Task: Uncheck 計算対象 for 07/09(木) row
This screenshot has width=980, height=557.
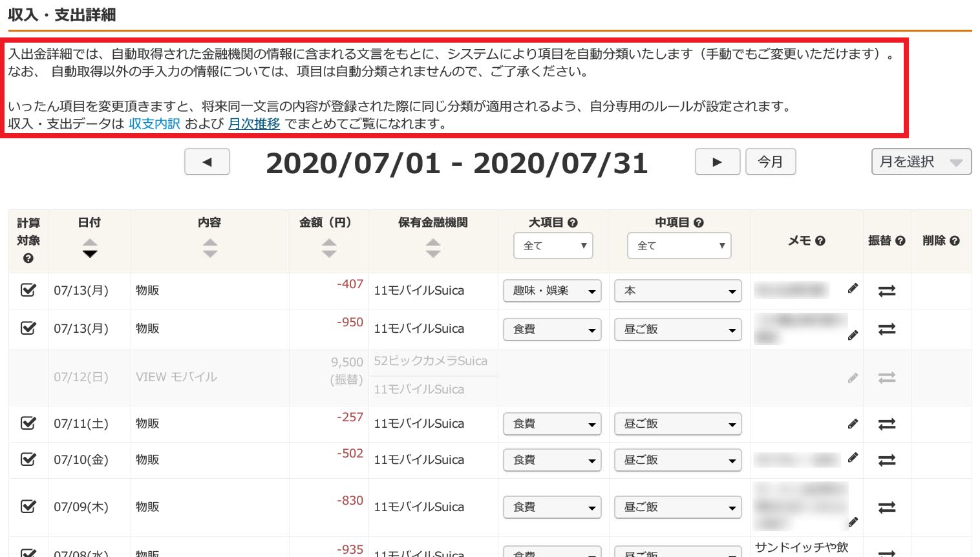Action: 28,507
